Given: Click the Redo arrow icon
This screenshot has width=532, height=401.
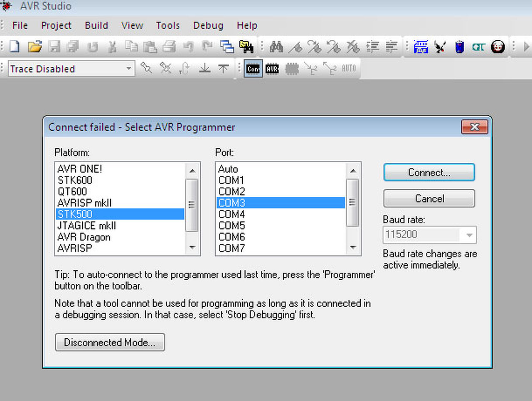Looking at the screenshot, I should click(207, 46).
